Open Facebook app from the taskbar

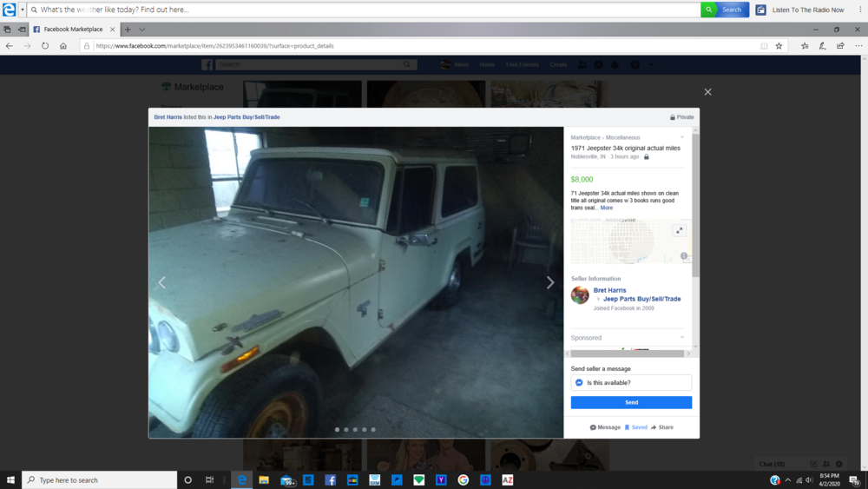331,480
